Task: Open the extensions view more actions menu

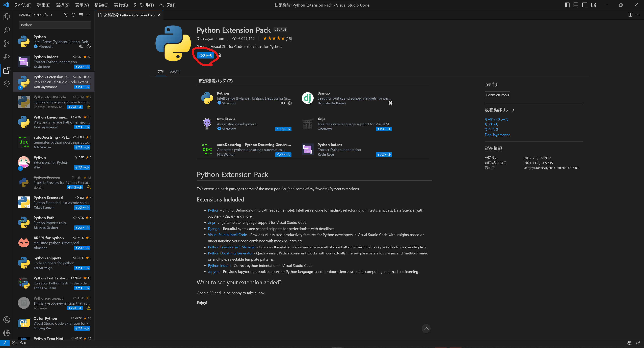Action: click(88, 15)
